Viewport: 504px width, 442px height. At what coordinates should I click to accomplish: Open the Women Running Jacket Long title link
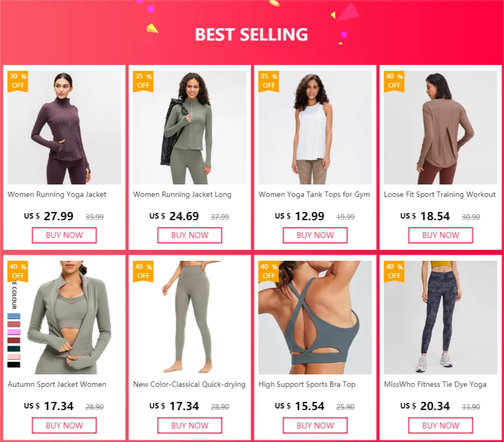coord(182,194)
